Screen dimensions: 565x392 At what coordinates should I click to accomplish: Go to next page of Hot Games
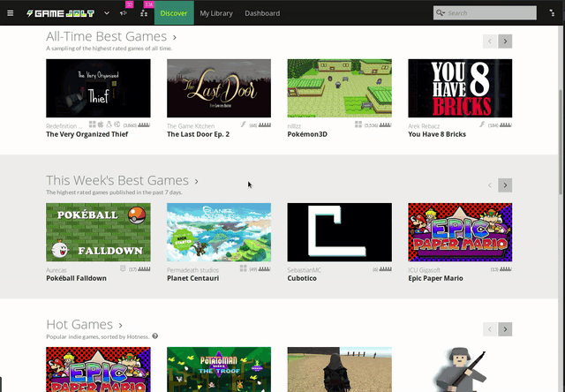coord(505,329)
